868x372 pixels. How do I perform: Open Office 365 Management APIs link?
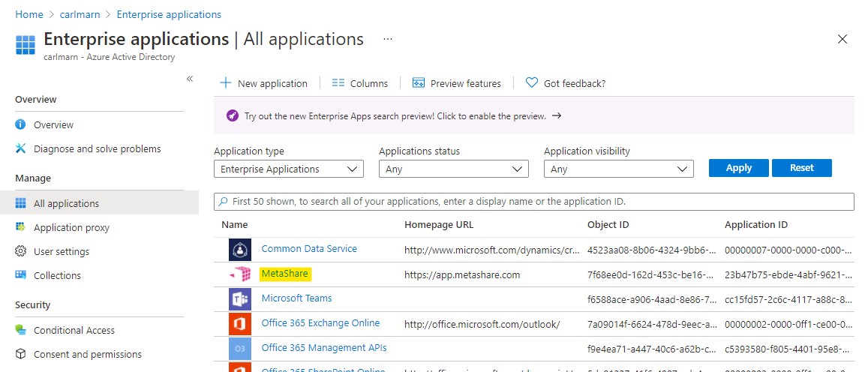pos(324,348)
